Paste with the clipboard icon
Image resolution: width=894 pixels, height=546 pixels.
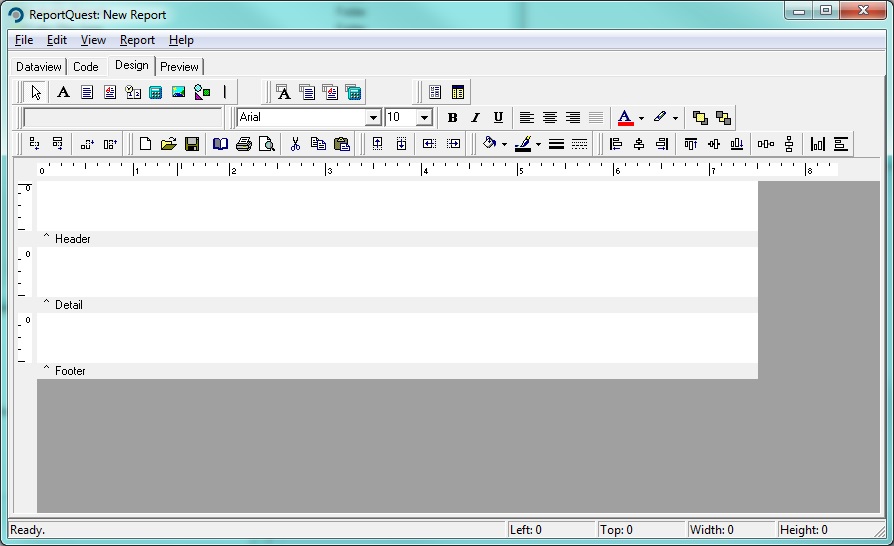(342, 144)
